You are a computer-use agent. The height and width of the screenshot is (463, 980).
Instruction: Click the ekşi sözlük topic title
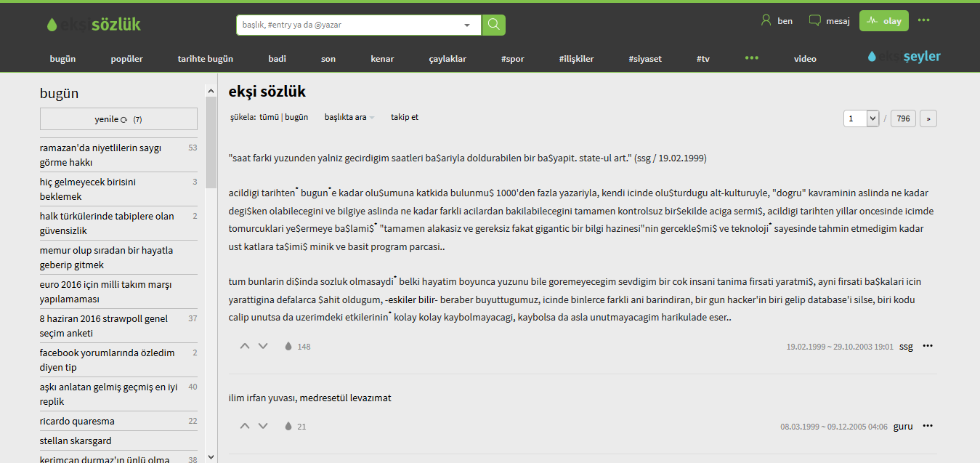(267, 92)
